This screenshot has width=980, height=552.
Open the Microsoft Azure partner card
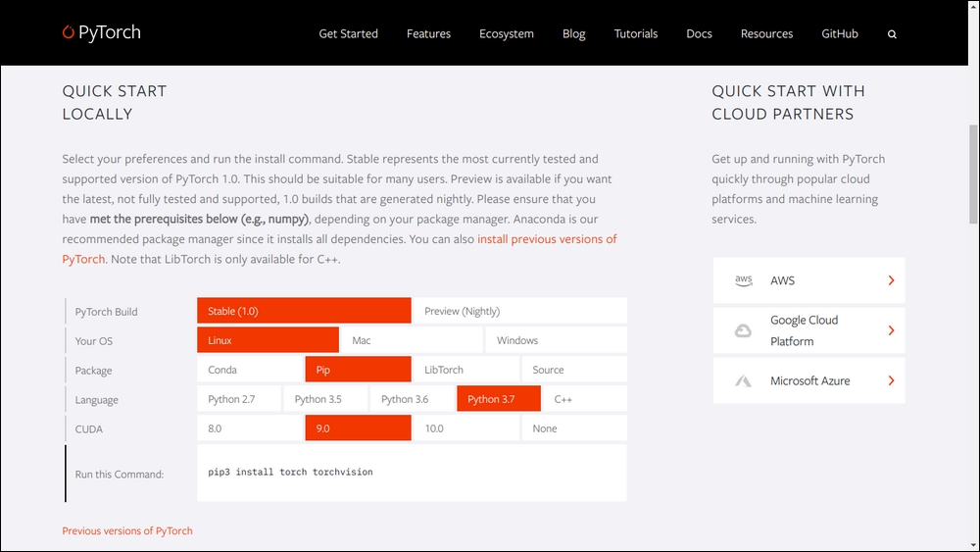[x=808, y=380]
